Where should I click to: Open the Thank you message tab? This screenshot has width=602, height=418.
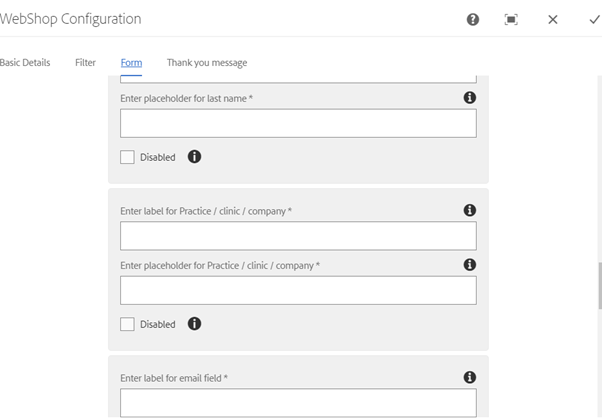(x=207, y=63)
